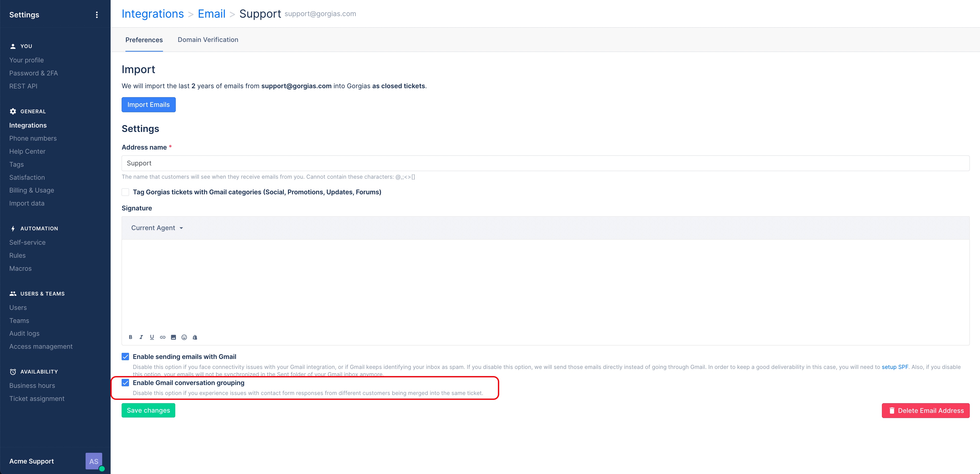This screenshot has width=980, height=474.
Task: Open Business hours settings
Action: tap(32, 386)
